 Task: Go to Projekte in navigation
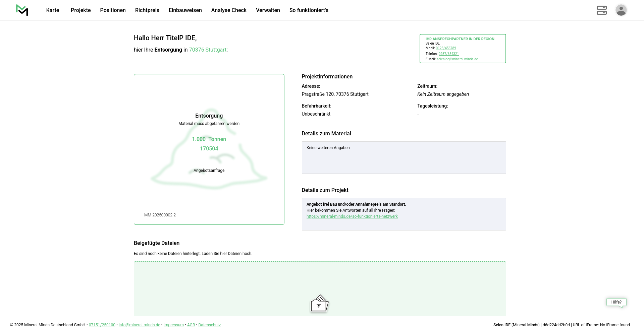[x=80, y=10]
